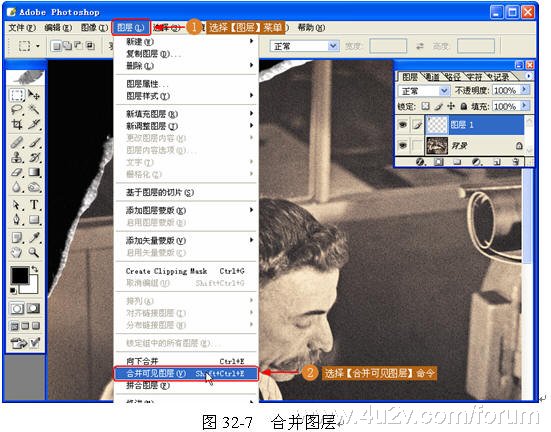The height and width of the screenshot is (432, 551).
Task: Activate the Eyedropper tool
Action: [34, 238]
